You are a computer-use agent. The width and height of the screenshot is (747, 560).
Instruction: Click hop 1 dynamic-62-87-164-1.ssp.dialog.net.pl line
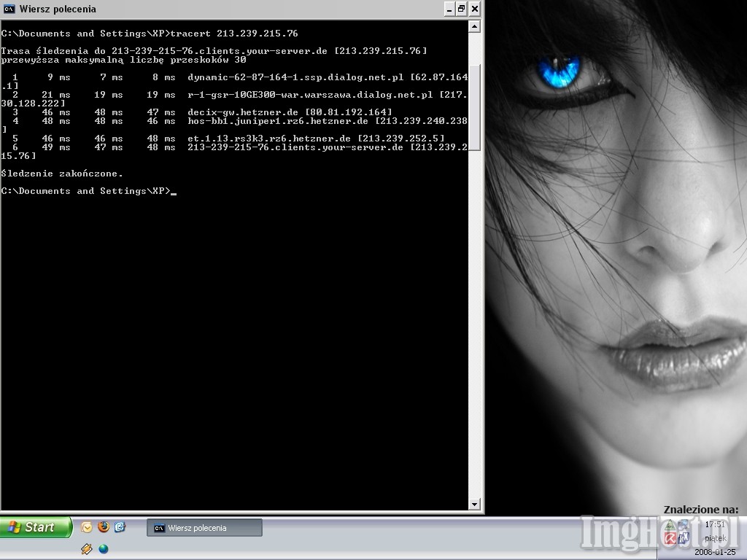coord(234,82)
